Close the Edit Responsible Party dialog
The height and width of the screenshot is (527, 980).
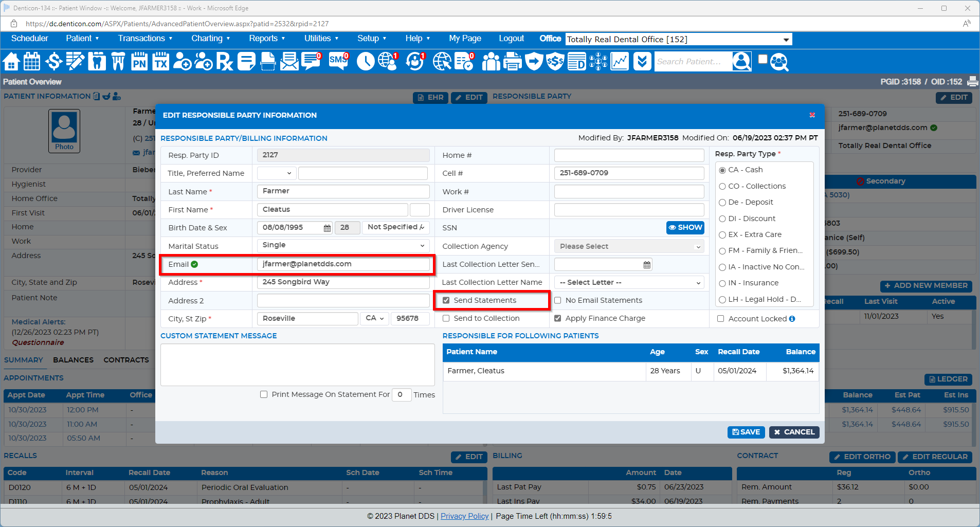[x=812, y=115]
